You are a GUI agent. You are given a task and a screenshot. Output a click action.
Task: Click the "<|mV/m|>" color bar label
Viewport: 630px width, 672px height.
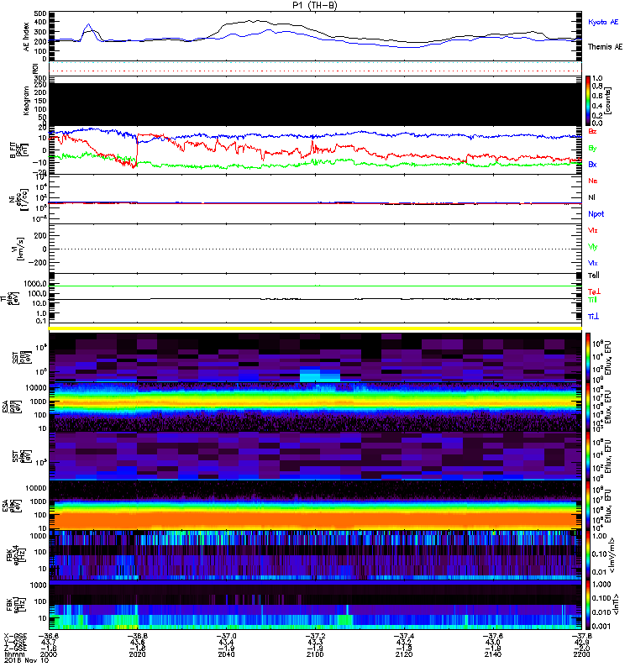[x=612, y=555]
